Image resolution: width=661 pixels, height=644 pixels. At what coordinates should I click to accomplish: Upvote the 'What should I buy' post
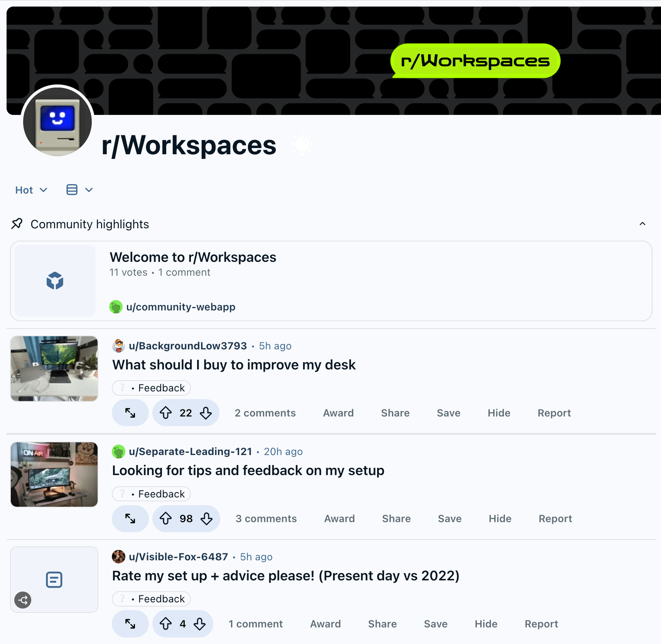(166, 413)
